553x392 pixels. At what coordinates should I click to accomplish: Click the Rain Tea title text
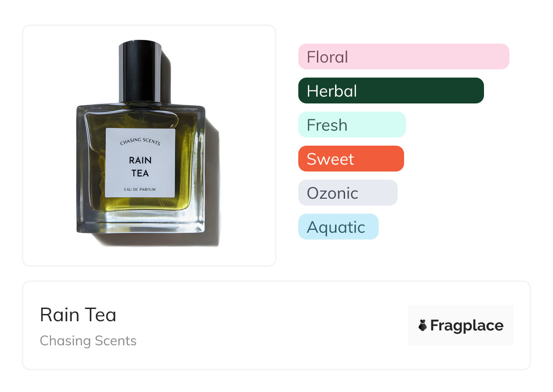78,315
